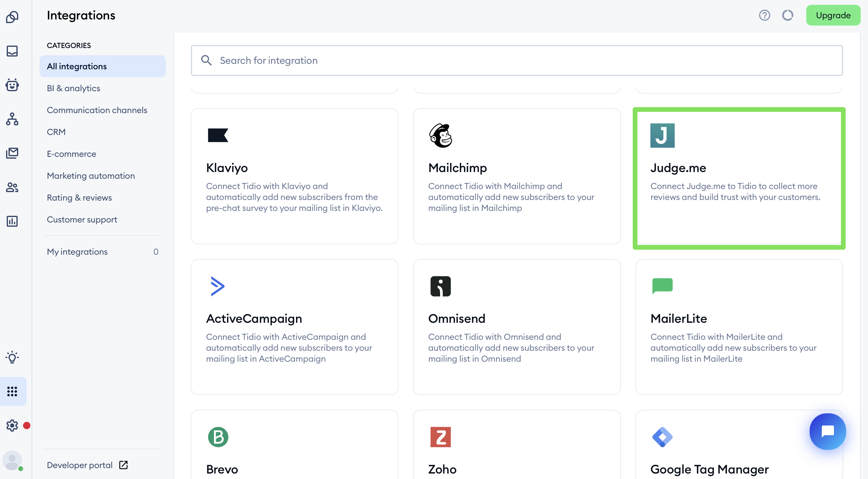This screenshot has height=479, width=868.
Task: Open the Contacts people icon in sidebar
Action: (x=12, y=187)
